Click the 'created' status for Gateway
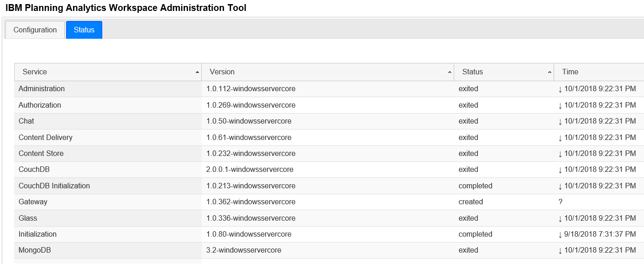The width and height of the screenshot is (644, 264). 471,202
